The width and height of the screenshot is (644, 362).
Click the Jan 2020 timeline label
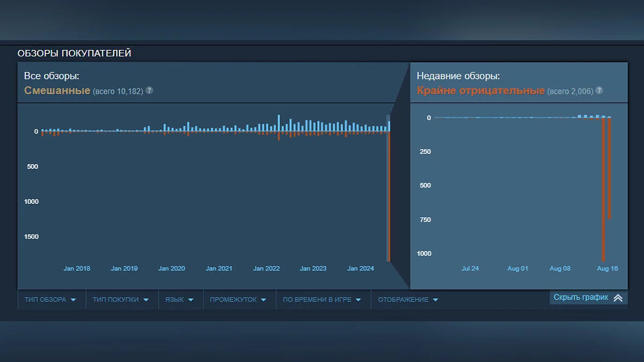coord(171,269)
